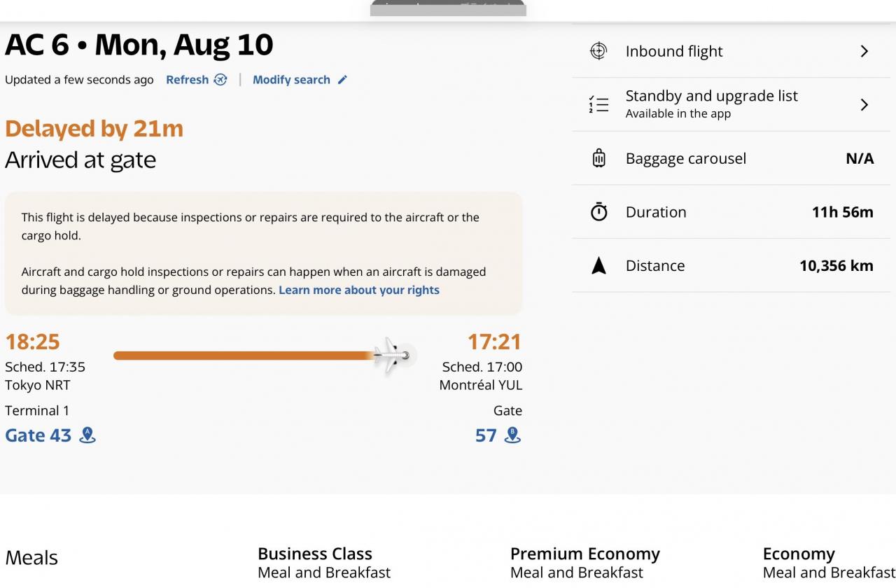Screen dimensions: 896x588
Task: Click the Modify search pencil icon
Action: click(342, 80)
